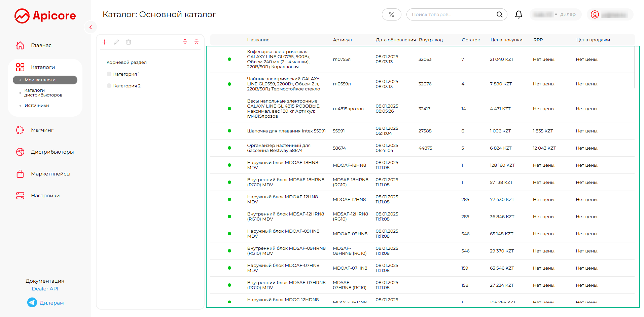Click the table vertical scrollbar
Screen dimensions: 644x317
[x=635, y=67]
